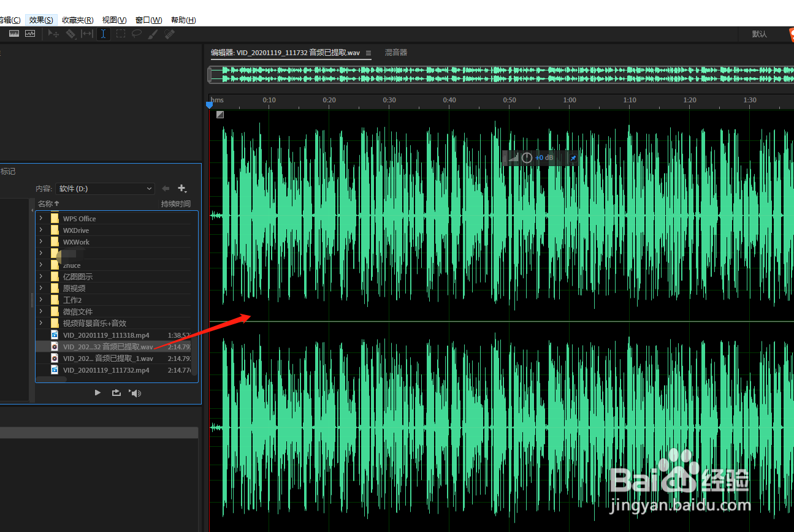Select the Time Selection tool
794x532 pixels.
104,34
